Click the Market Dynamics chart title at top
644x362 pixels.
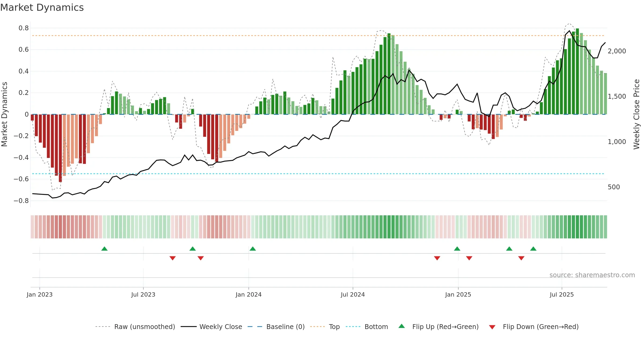42,8
